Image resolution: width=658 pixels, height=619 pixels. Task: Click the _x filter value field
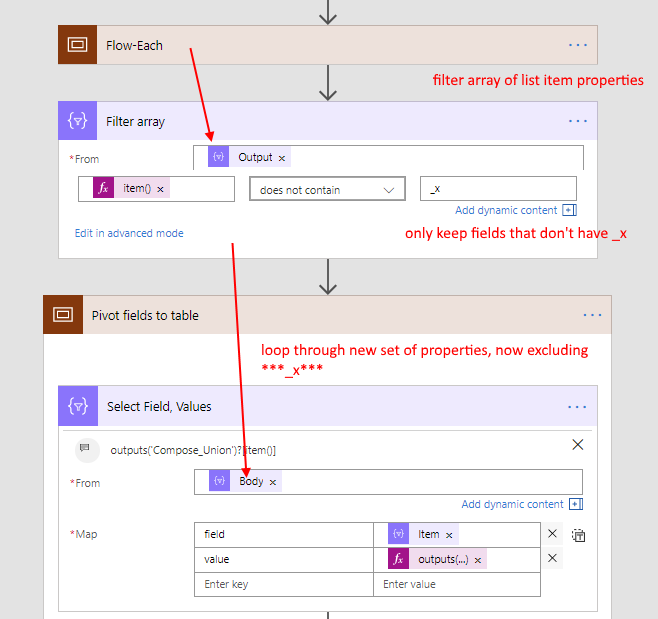point(498,189)
